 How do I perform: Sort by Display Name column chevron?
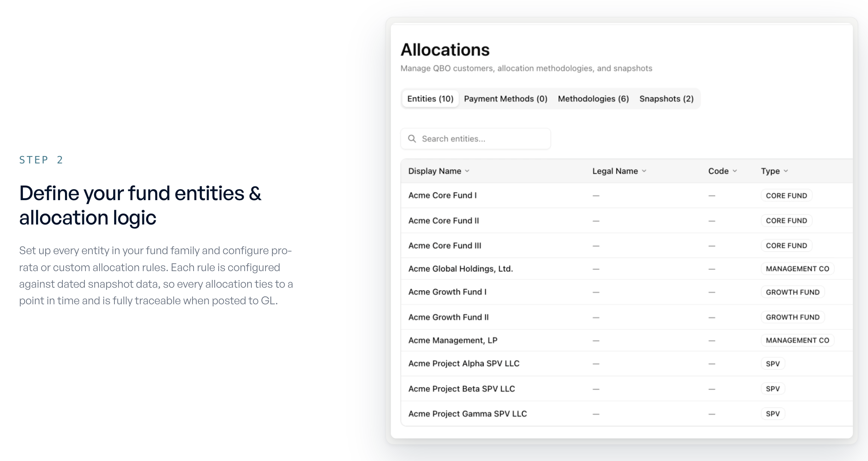467,171
